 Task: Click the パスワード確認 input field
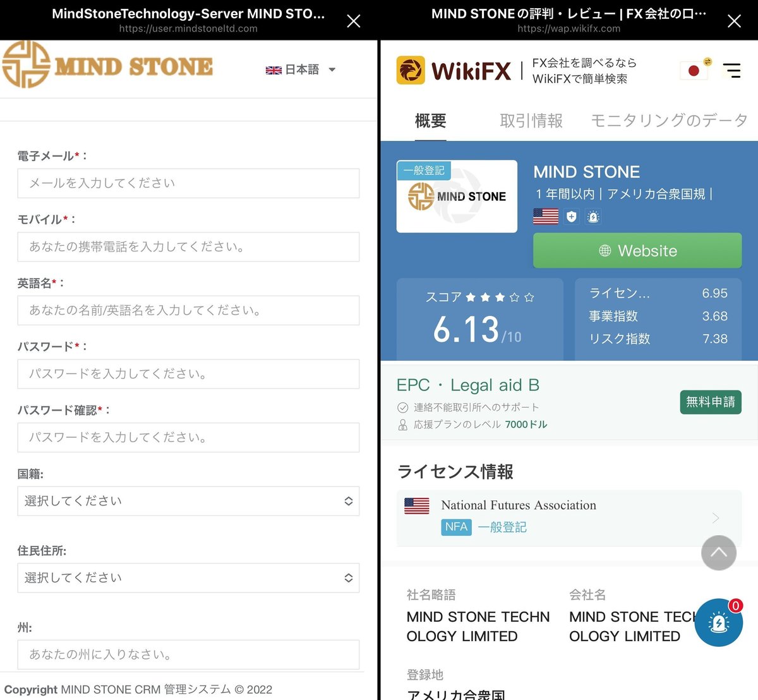pos(188,437)
